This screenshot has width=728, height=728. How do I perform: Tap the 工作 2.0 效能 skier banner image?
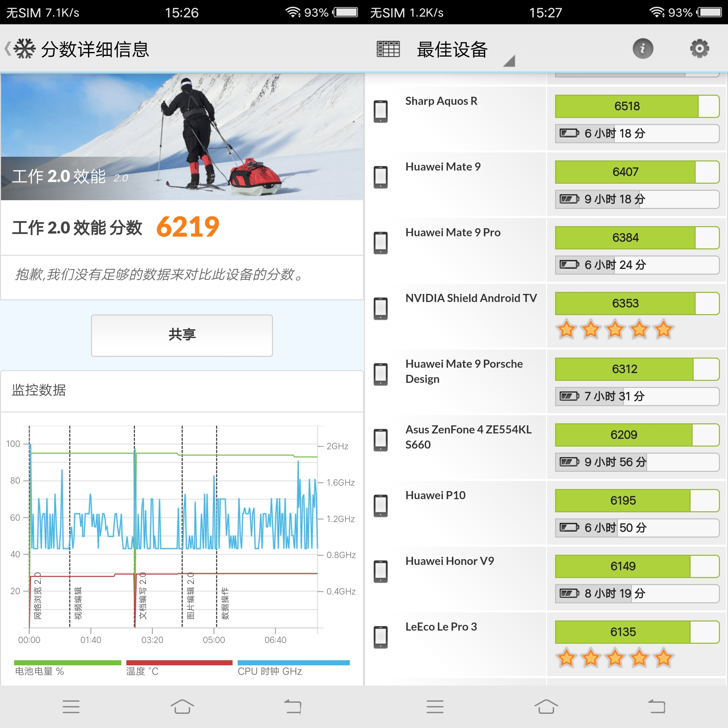(182, 137)
